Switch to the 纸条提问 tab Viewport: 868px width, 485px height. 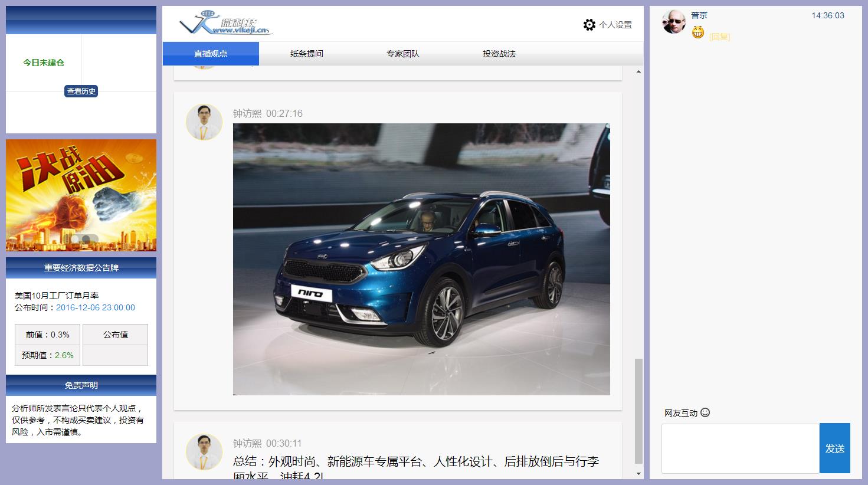(x=307, y=54)
